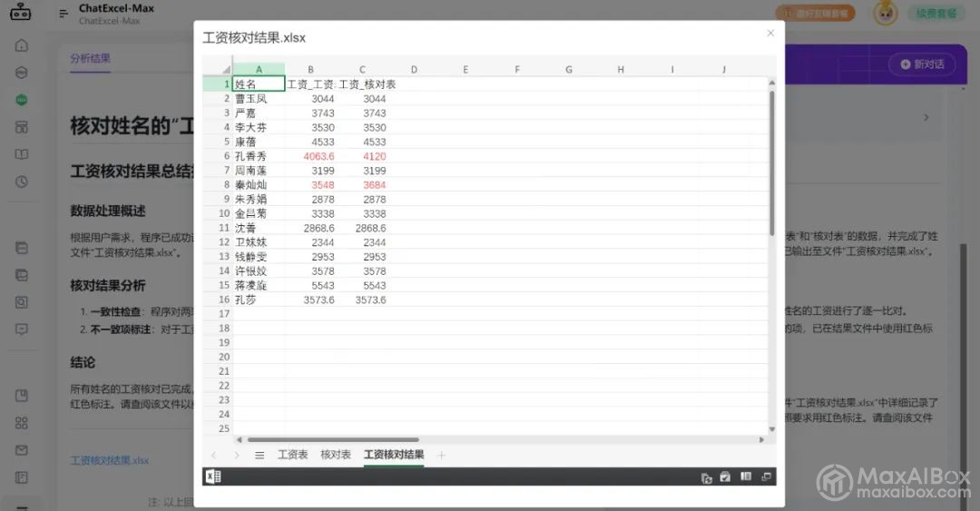Image resolution: width=980 pixels, height=511 pixels.
Task: Click the cell with name 许银姣
Action: 259,270
